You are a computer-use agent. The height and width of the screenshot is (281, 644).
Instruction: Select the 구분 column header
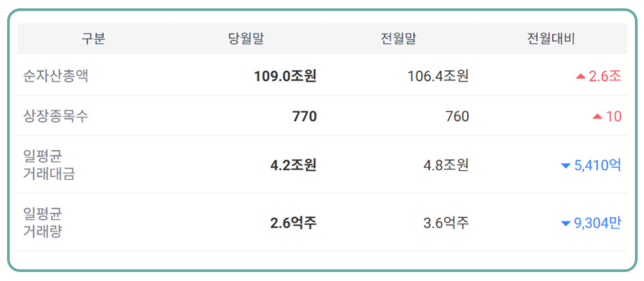click(93, 39)
